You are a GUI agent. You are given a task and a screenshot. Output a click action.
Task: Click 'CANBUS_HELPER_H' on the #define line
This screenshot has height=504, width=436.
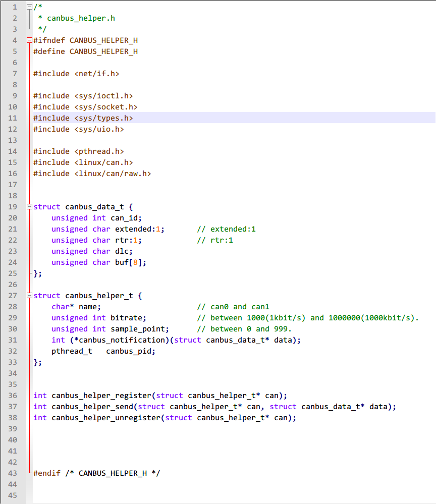pyautogui.click(x=103, y=51)
